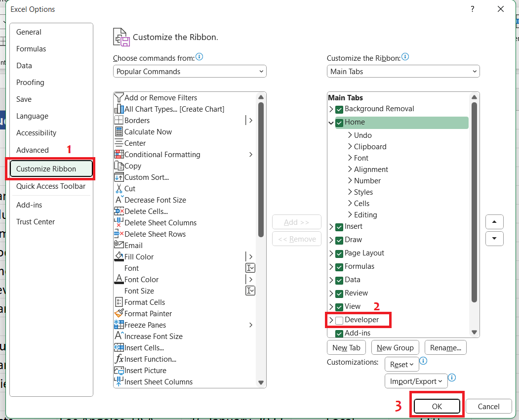Click the Format Painter brush icon

point(119,313)
